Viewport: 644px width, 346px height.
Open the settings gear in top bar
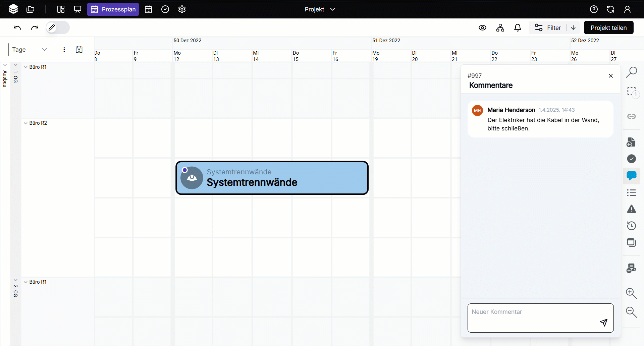[x=182, y=9]
